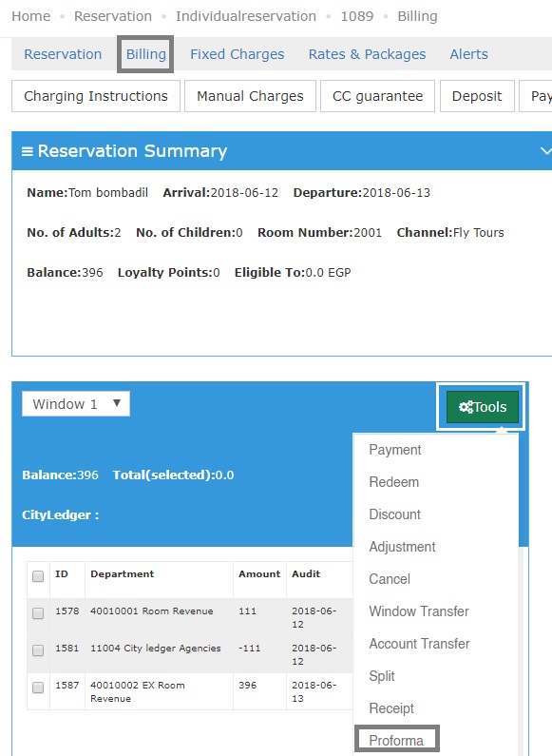
Task: Click the Manual Charges button
Action: coord(250,96)
